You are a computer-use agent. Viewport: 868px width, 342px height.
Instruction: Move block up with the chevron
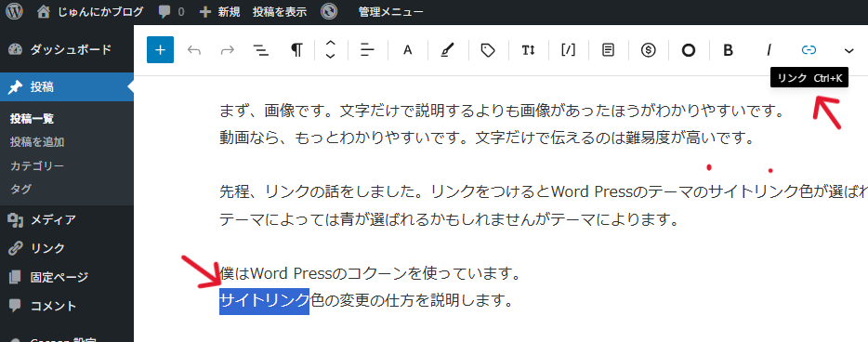331,43
